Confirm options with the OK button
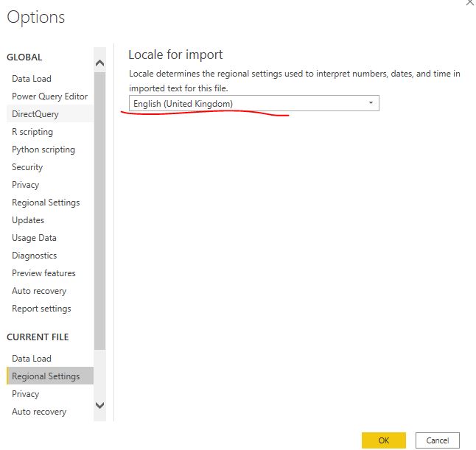This screenshot has height=450, width=476. click(x=384, y=440)
